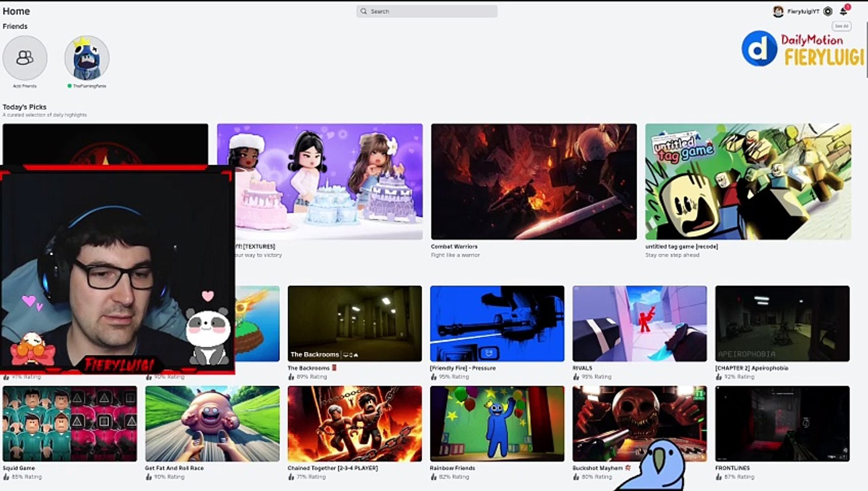
Task: Click thumbs-up icon under RIVALS
Action: [x=576, y=377]
